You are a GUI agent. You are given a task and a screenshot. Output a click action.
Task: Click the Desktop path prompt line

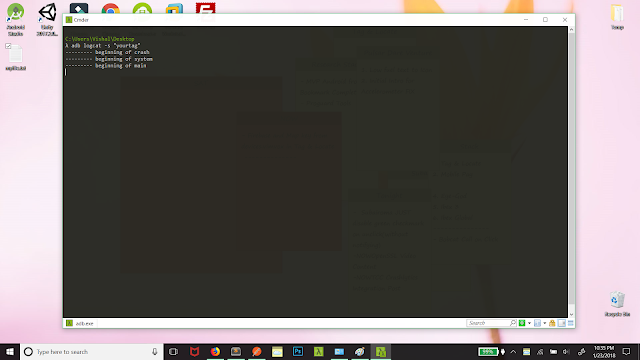(x=100, y=39)
